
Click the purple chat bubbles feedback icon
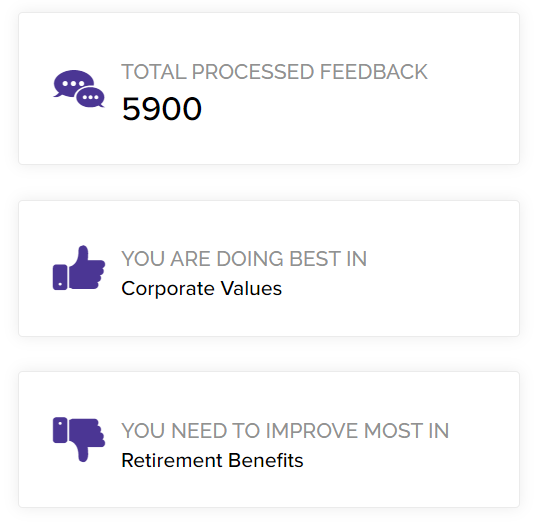(79, 89)
